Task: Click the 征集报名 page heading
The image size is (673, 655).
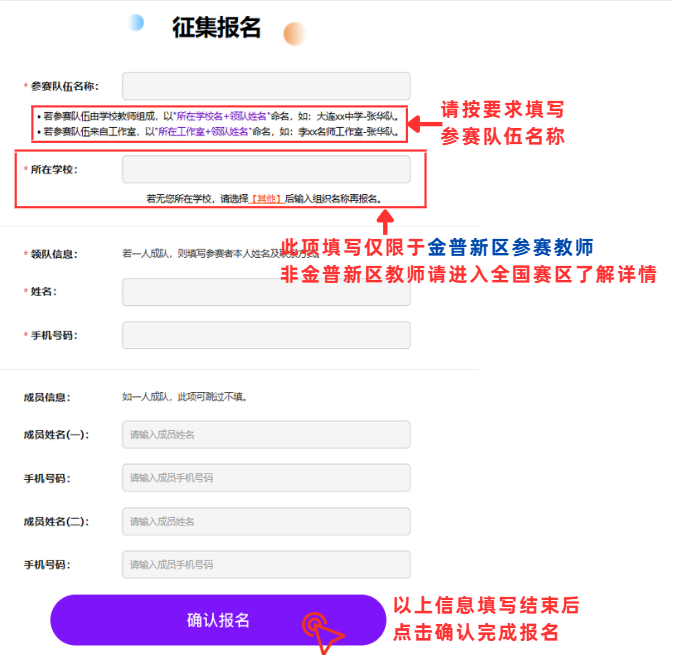Action: point(216,28)
